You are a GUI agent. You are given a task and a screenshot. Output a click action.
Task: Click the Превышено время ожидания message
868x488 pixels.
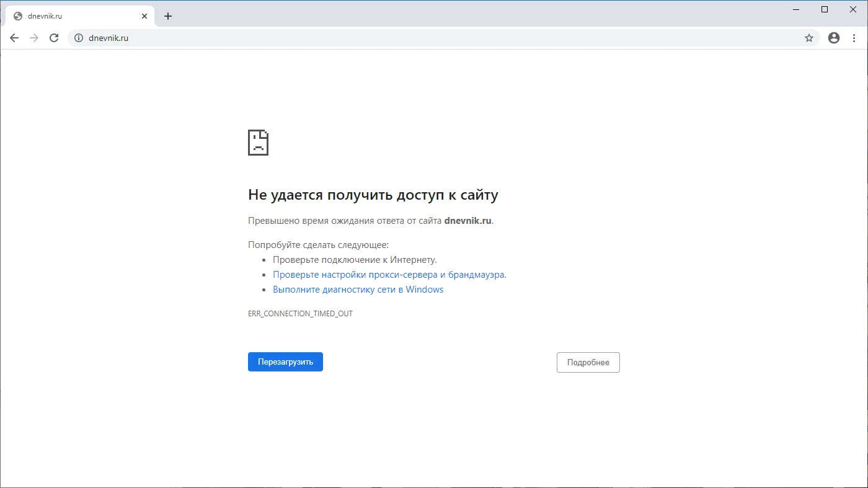coord(371,221)
